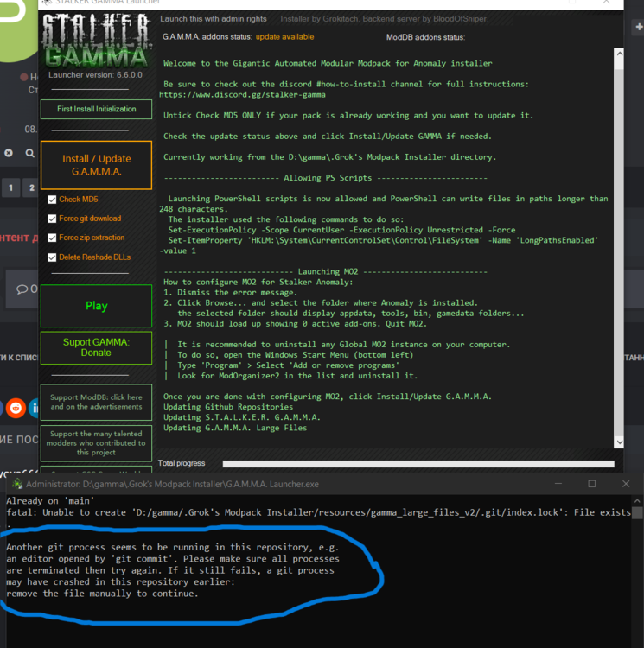Click 'Updating G.A.M.M.A. Large Files' log line
The image size is (644, 648).
235,428
